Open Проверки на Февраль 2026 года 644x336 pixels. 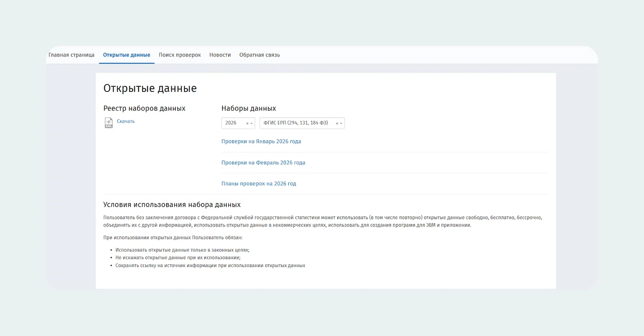pyautogui.click(x=263, y=163)
